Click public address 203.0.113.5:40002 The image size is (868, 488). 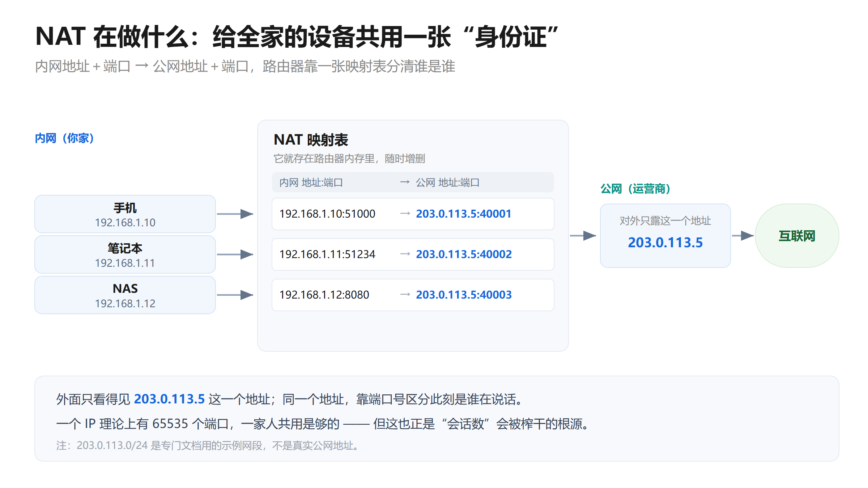[464, 254]
